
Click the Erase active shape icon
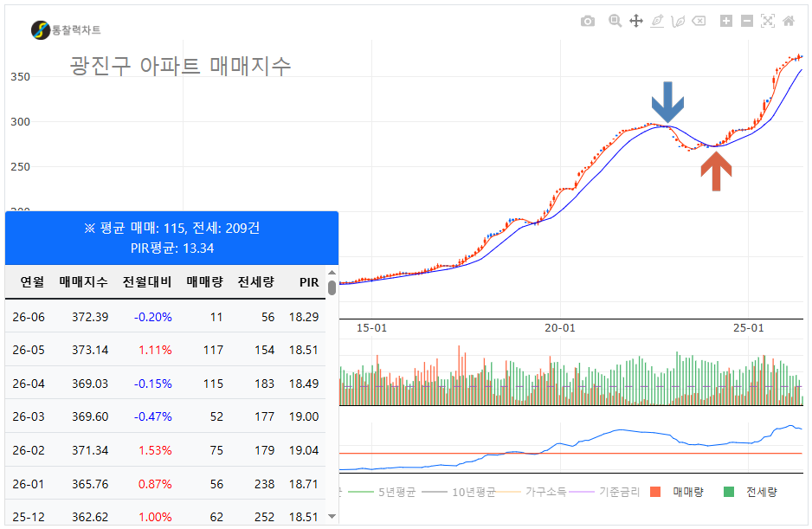tap(699, 21)
